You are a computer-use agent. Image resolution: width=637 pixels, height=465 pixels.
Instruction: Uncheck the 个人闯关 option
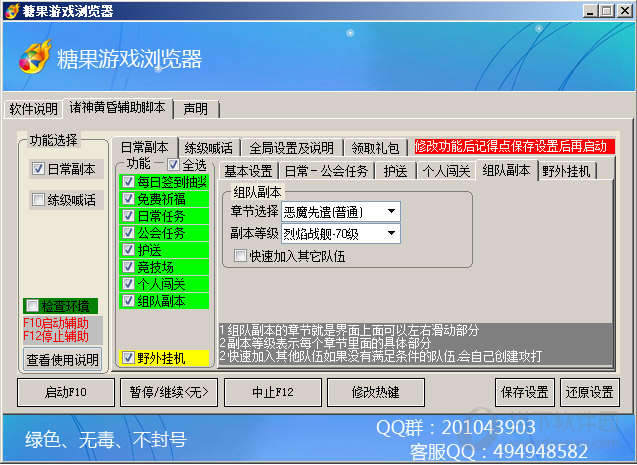pos(128,284)
